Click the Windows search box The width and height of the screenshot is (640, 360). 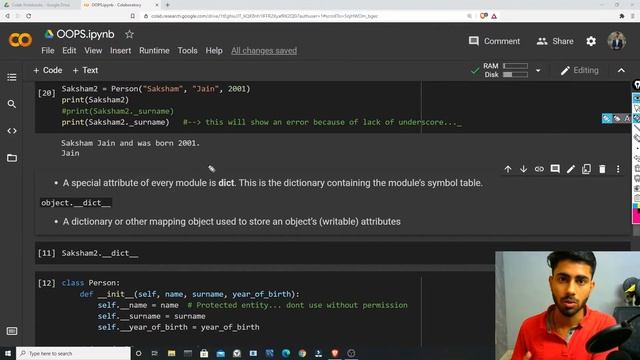(73, 353)
